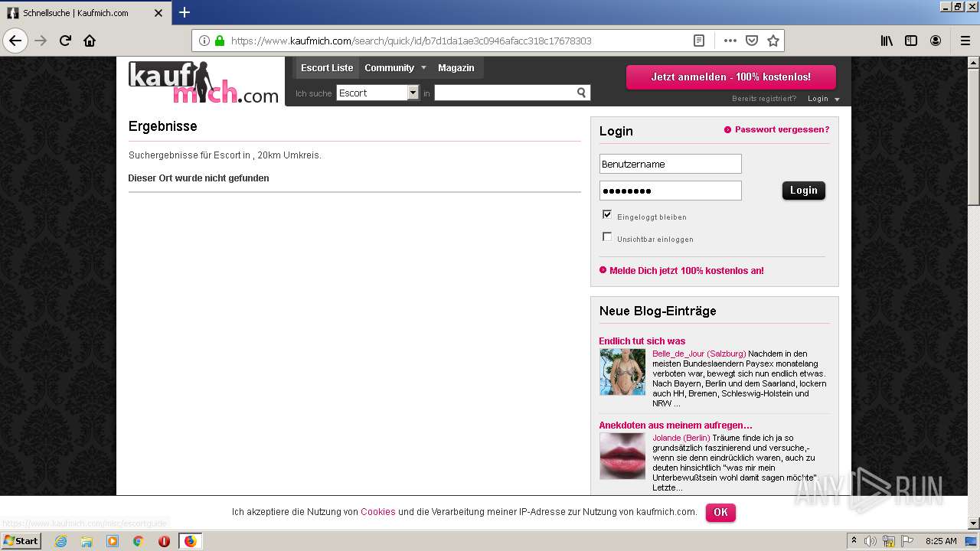Click Jetzt anmelden 100% kostenlos button

[x=731, y=77]
